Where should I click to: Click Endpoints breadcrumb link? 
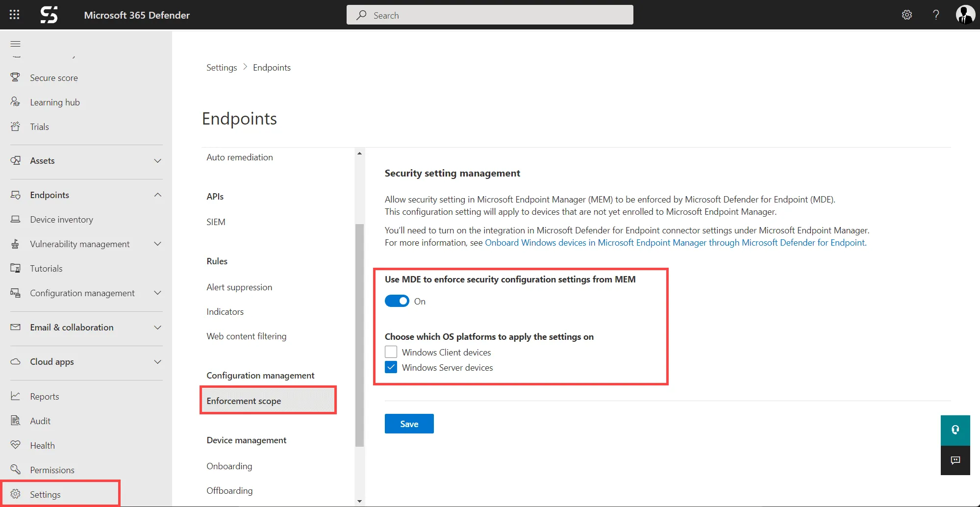point(272,67)
